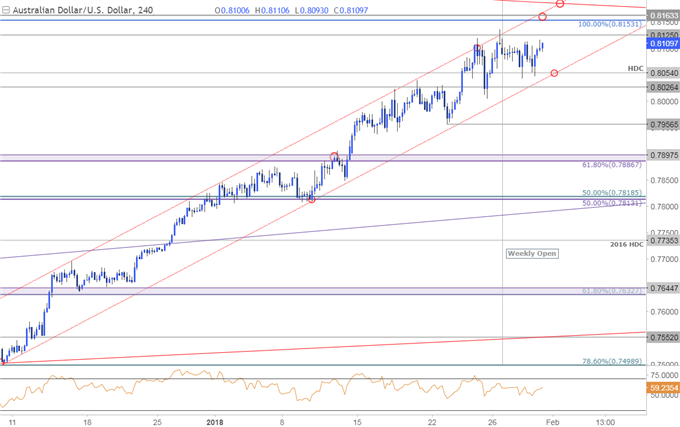Select the Australian Dollar/U.S. Dollar, 240 title
680x427 pixels.
83,10
